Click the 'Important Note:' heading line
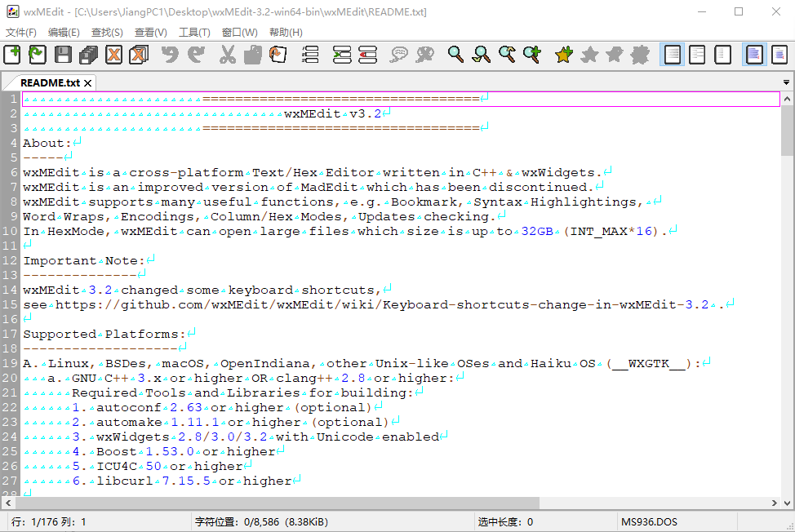This screenshot has height=532, width=795. pyautogui.click(x=84, y=260)
